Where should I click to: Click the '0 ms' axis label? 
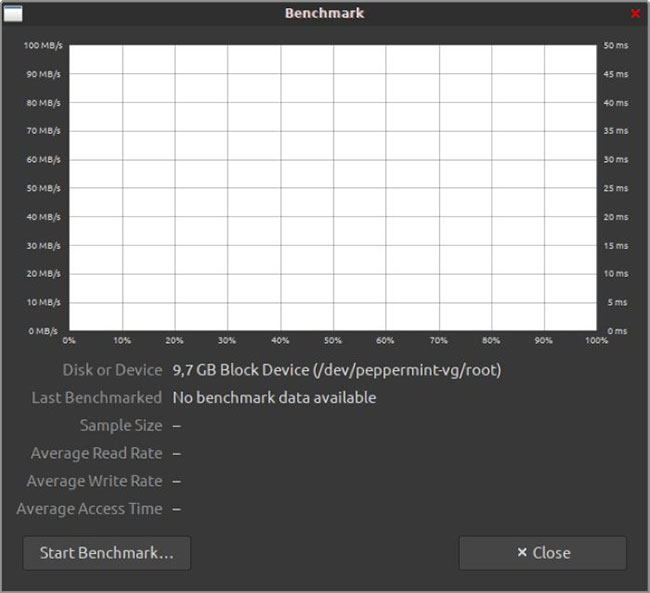pos(617,331)
